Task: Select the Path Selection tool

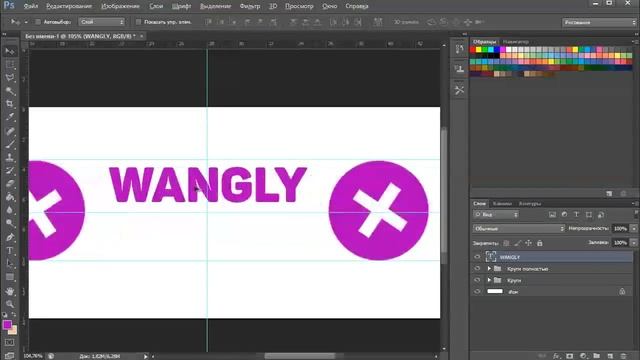Action: pos(10,264)
